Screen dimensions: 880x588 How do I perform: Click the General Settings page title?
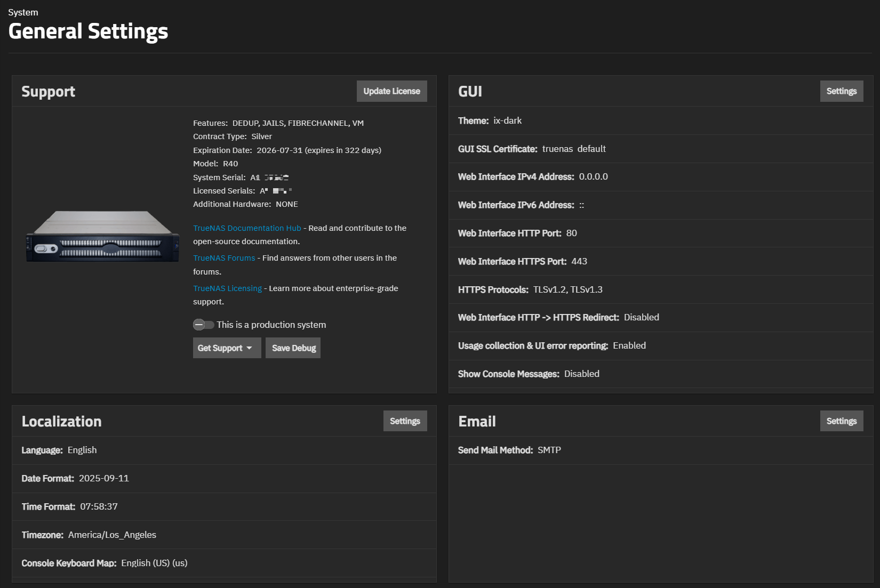coord(89,31)
